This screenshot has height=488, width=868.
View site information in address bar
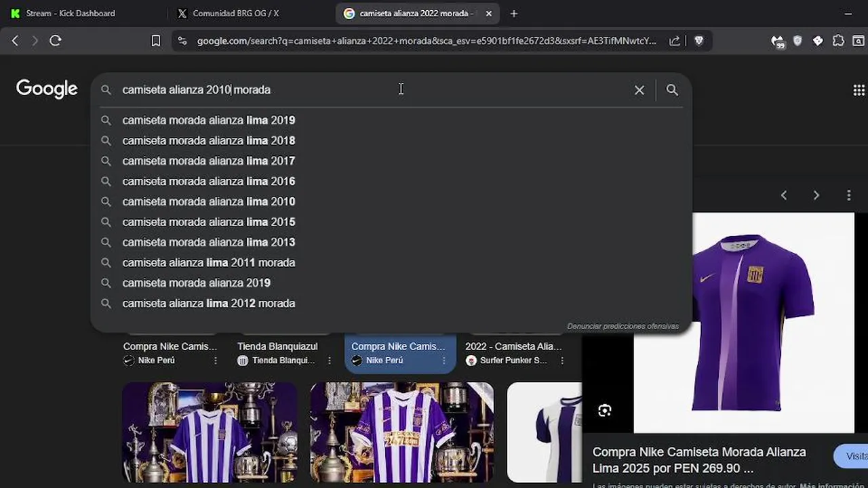(182, 41)
